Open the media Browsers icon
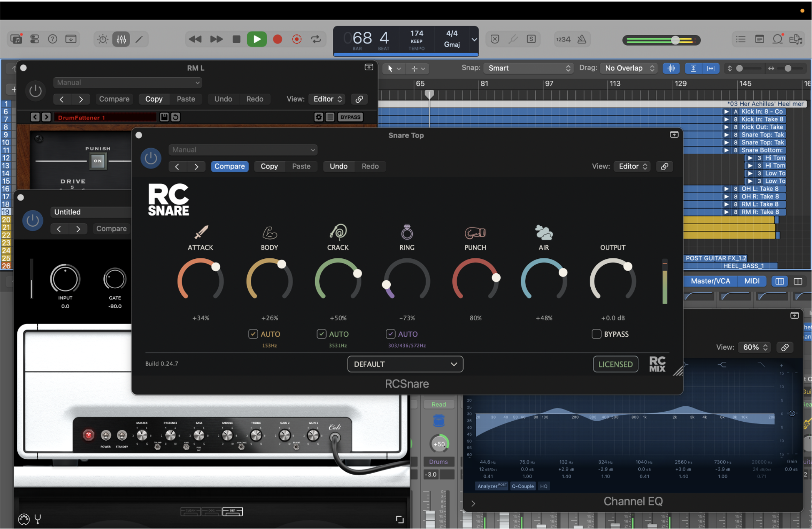This screenshot has height=529, width=812. [796, 39]
